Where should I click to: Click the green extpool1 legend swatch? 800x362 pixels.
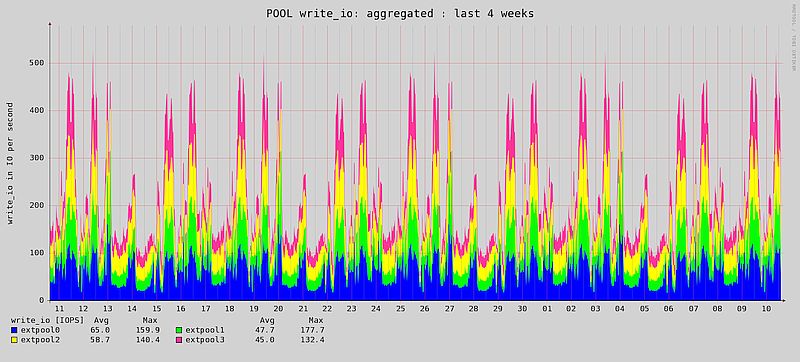point(179,330)
